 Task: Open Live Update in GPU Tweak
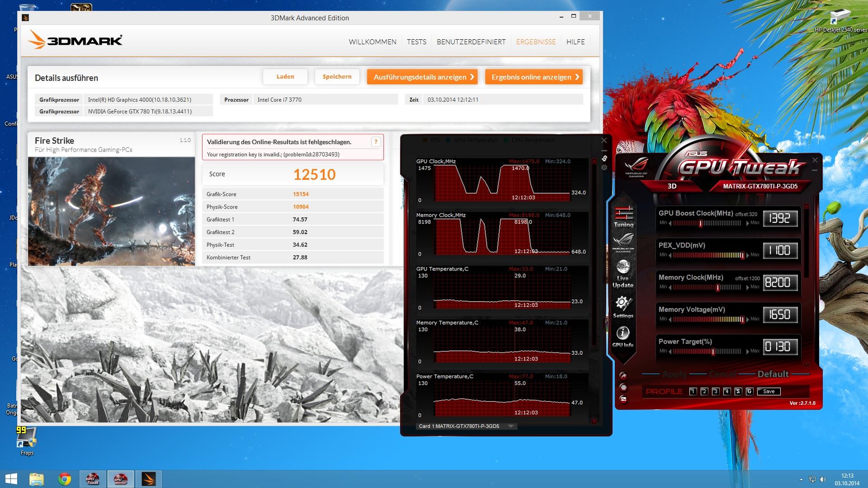pos(623,274)
